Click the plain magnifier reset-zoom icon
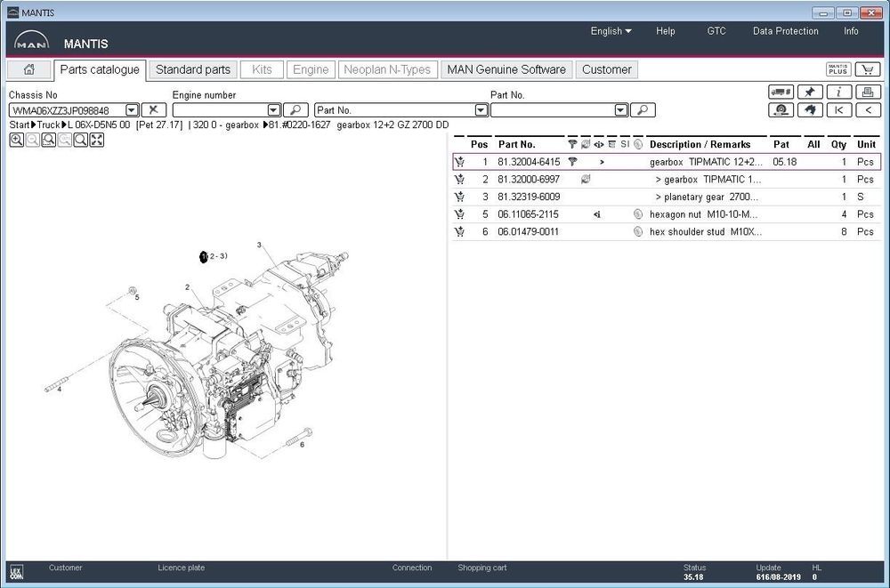This screenshot has height=588, width=890. 81,141
